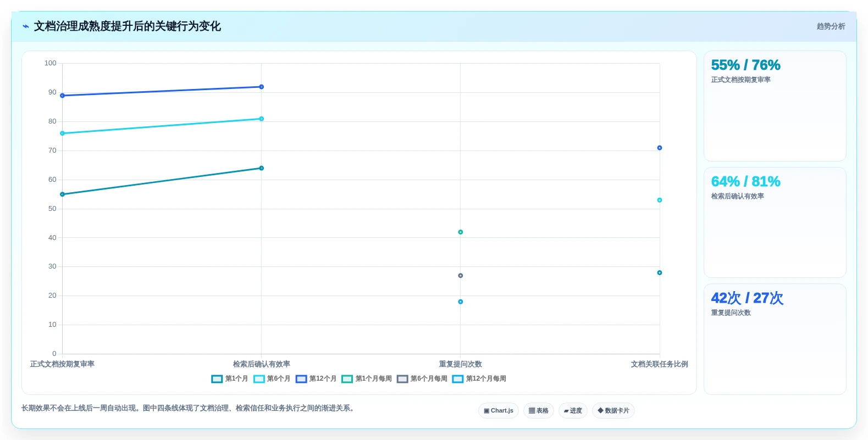Click the 正式文档按期复审率 axis label
The width and height of the screenshot is (868, 440).
(x=62, y=364)
